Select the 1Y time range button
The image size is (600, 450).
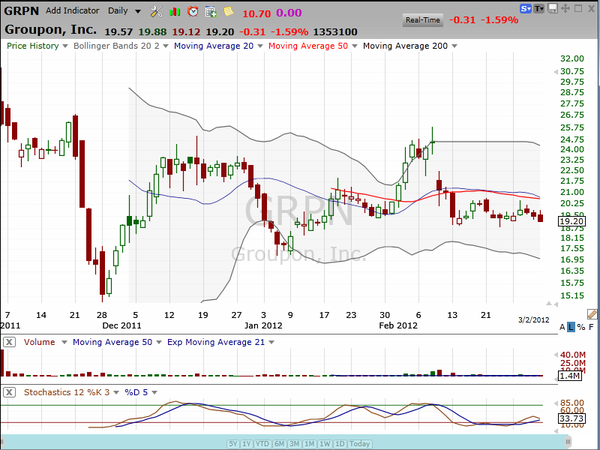247,444
